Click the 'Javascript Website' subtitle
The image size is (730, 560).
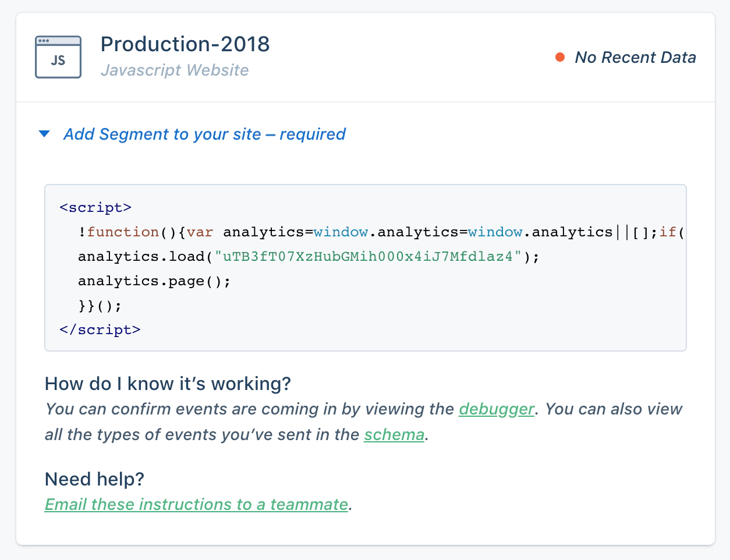[x=175, y=70]
